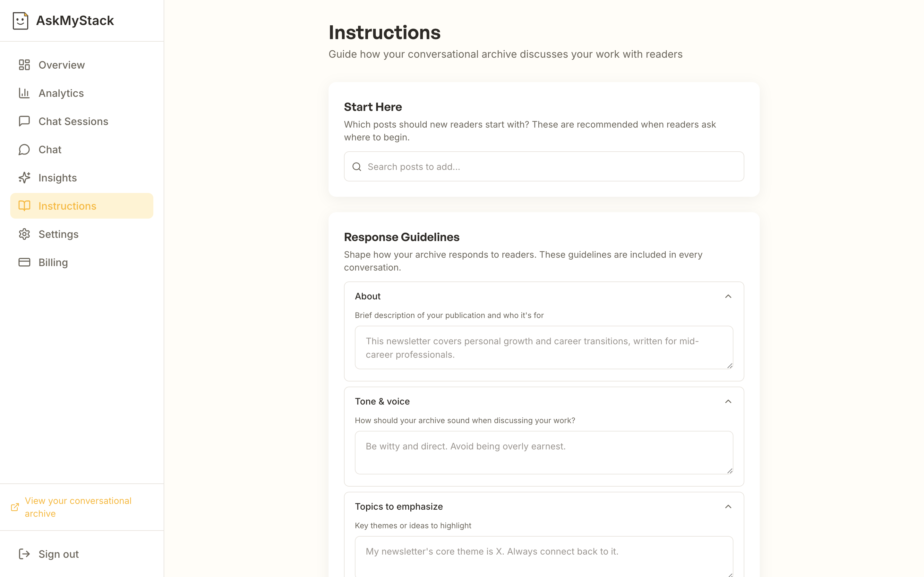This screenshot has height=577, width=924.
Task: Select the Chat icon in the sidebar
Action: coord(24,149)
